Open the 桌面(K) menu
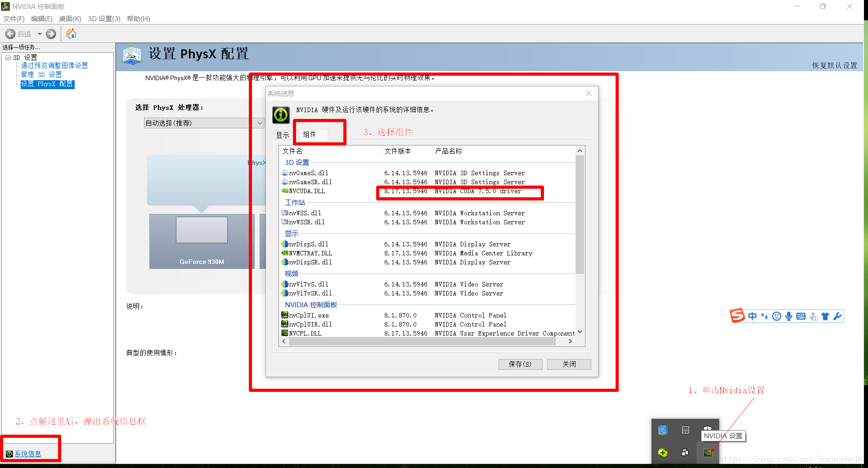The image size is (868, 468). (x=70, y=19)
